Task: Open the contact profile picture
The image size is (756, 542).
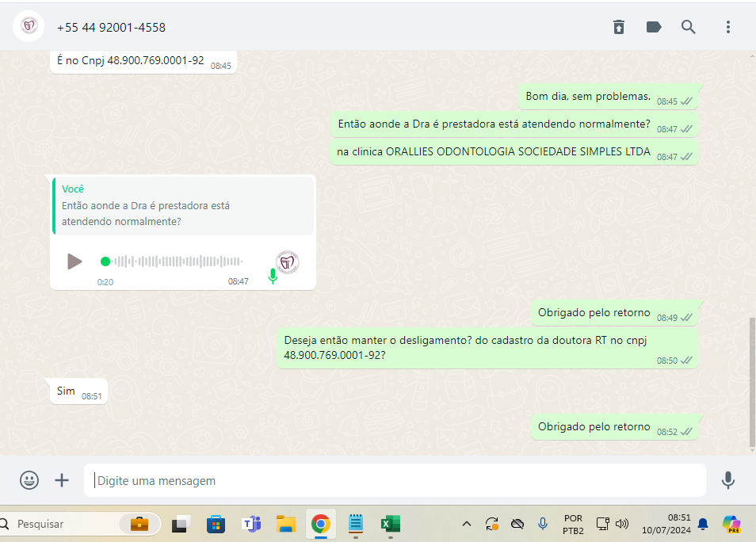Action: pyautogui.click(x=29, y=26)
